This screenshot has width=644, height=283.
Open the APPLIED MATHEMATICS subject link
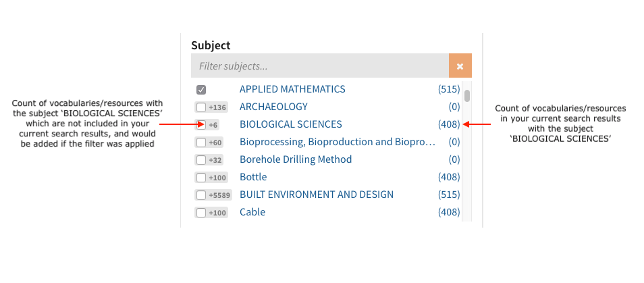pos(292,89)
